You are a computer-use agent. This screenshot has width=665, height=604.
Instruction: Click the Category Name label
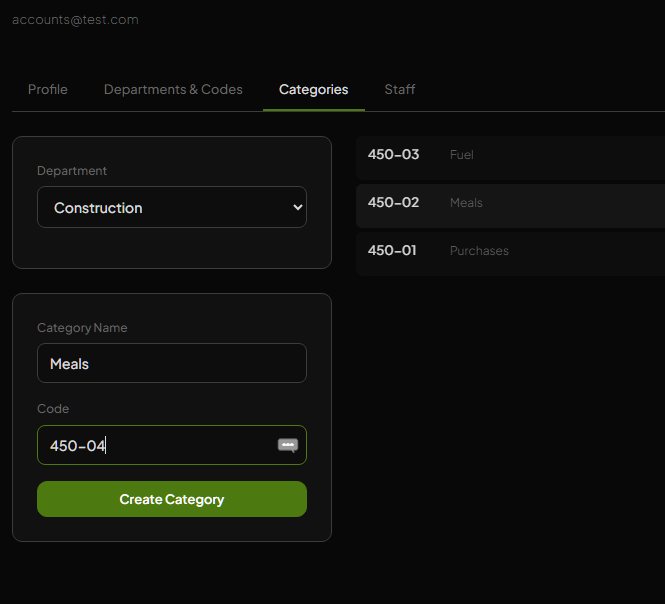82,328
